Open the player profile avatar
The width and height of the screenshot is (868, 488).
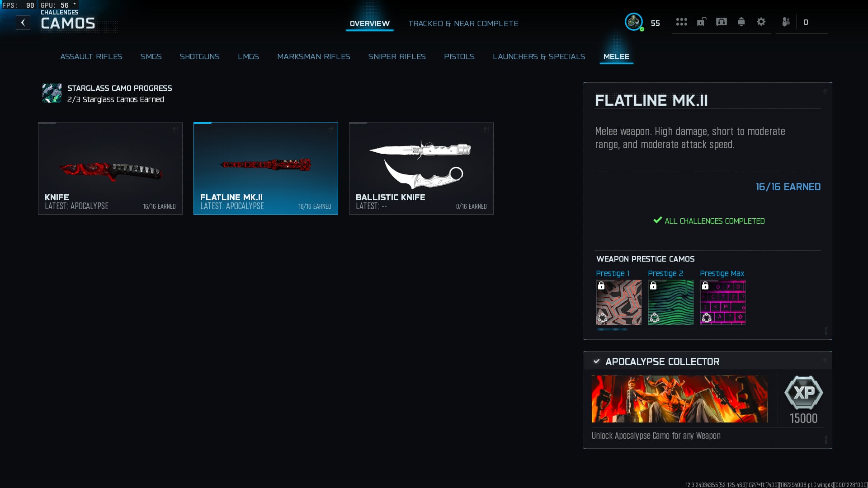633,22
